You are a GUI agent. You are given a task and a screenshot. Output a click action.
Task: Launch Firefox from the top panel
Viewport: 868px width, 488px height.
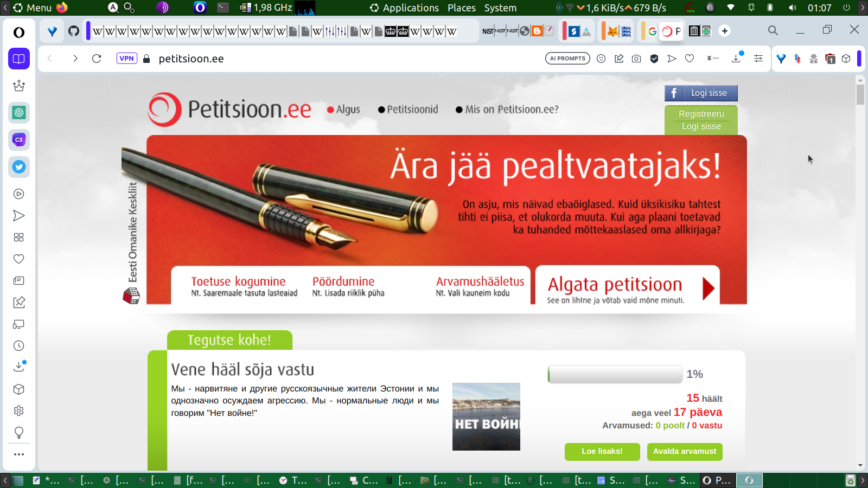click(62, 8)
